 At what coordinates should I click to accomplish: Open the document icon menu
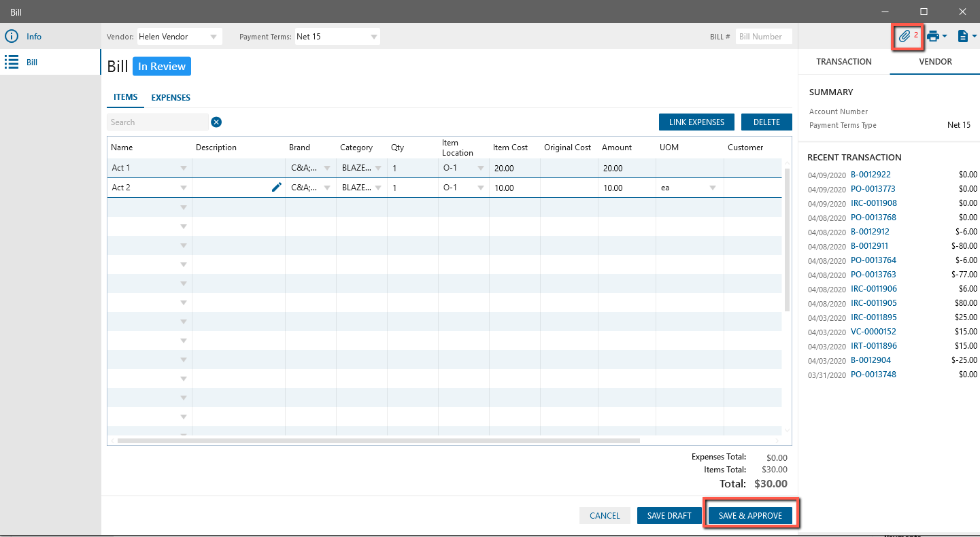[x=963, y=37]
